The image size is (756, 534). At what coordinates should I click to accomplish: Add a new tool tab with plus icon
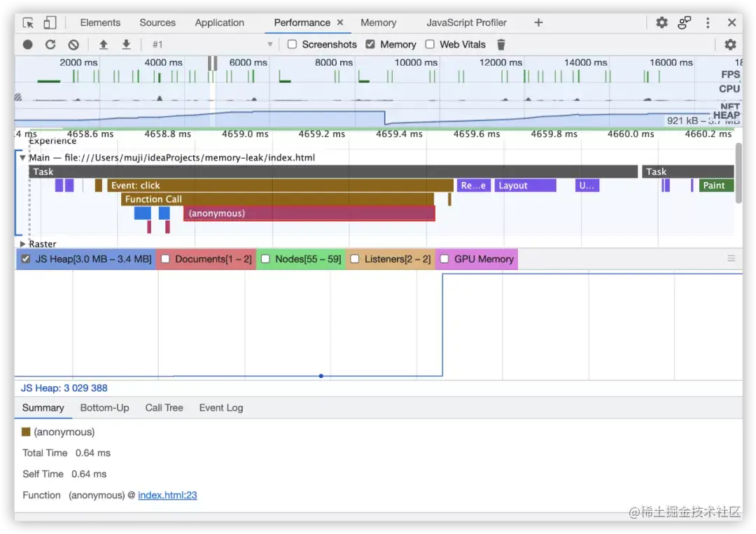[538, 22]
